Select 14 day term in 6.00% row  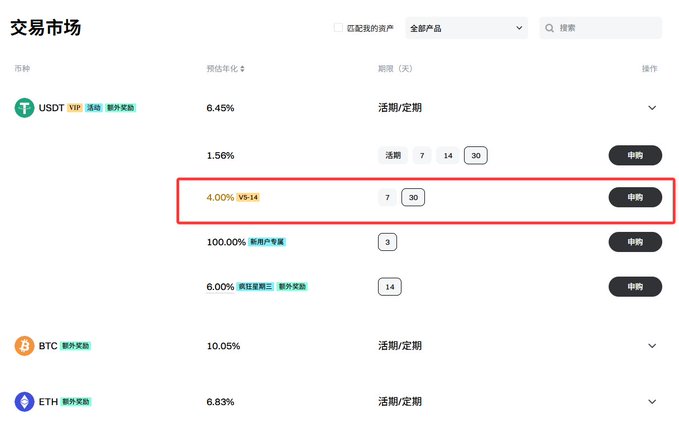(x=390, y=287)
